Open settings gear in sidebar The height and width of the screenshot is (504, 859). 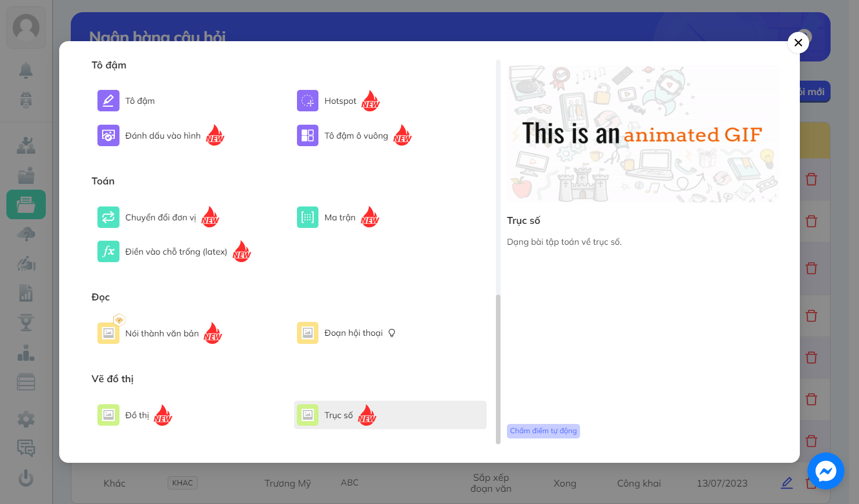pyautogui.click(x=26, y=419)
